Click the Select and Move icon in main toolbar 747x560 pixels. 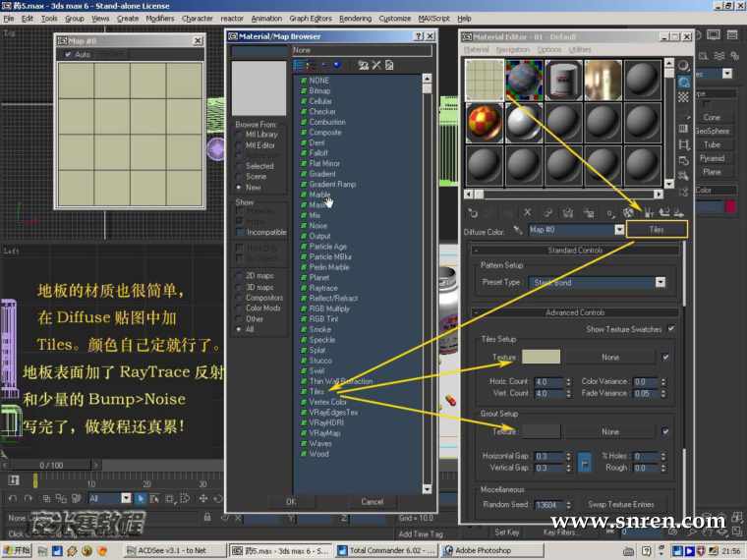click(203, 498)
